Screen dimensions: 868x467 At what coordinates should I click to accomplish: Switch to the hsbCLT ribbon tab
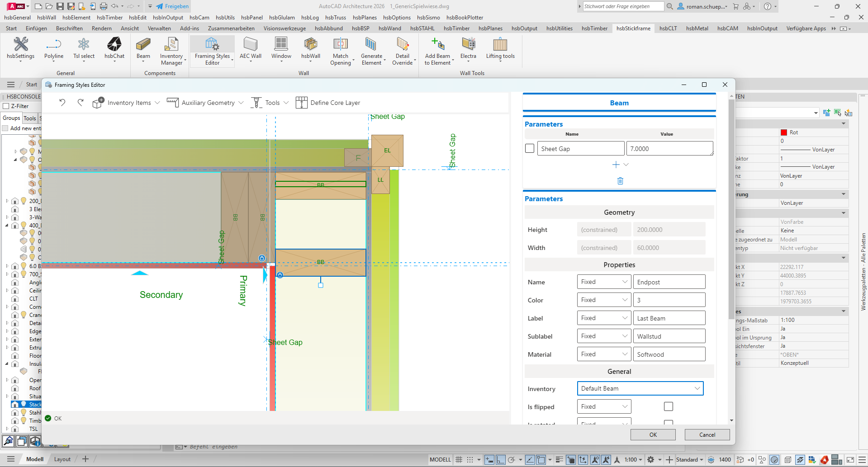[x=668, y=28]
